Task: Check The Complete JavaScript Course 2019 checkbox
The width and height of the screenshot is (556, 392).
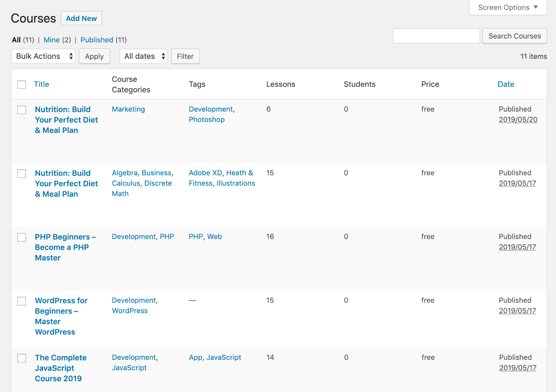Action: click(22, 358)
